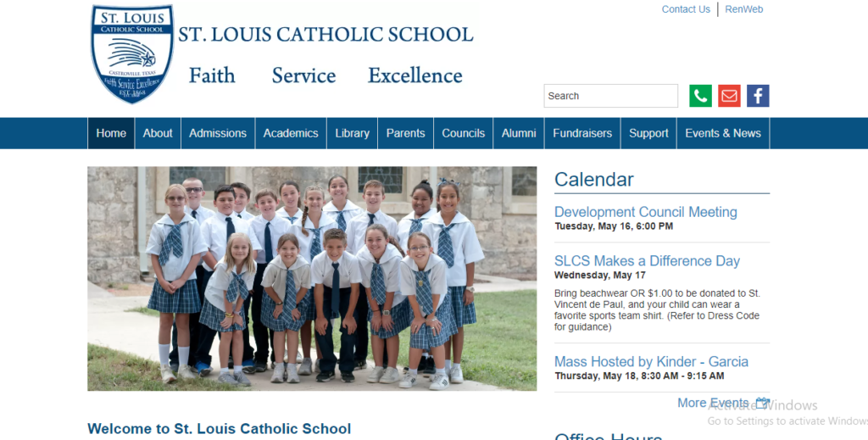
Task: Click the red email envelope icon
Action: point(729,96)
